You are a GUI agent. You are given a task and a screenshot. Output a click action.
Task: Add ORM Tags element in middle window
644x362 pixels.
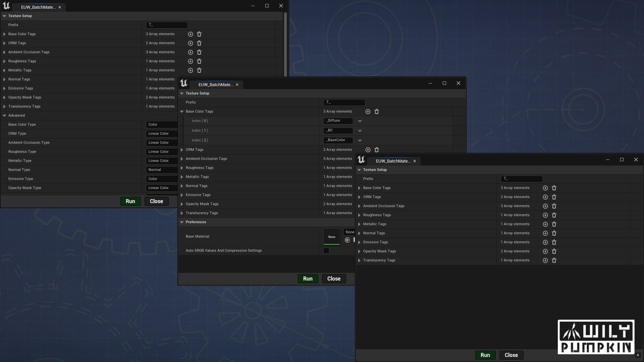pos(368,150)
